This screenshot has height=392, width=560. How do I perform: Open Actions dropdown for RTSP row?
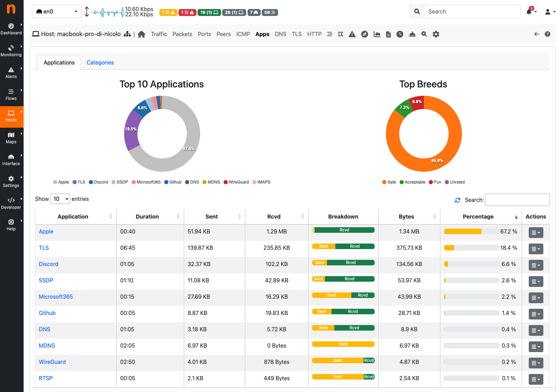[536, 380]
